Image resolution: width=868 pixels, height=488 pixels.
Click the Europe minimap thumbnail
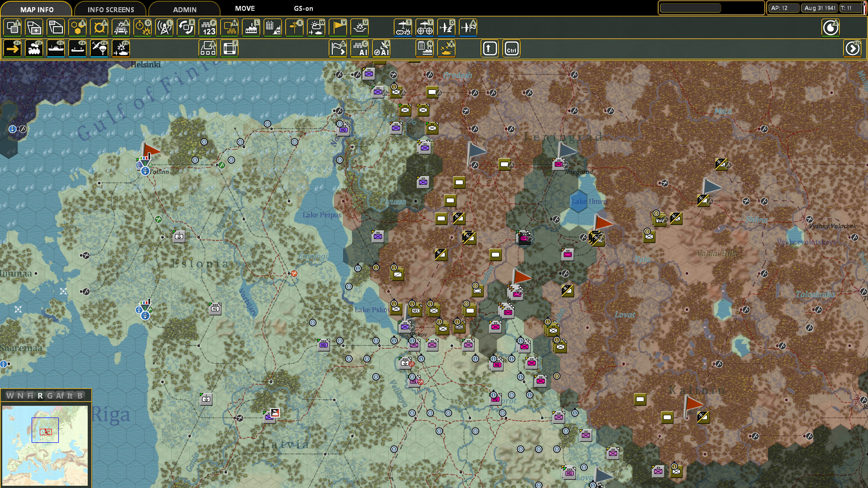coord(45,445)
